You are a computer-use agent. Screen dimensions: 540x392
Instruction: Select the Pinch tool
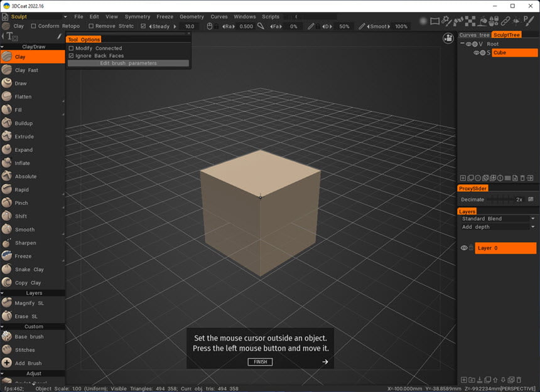(x=33, y=203)
